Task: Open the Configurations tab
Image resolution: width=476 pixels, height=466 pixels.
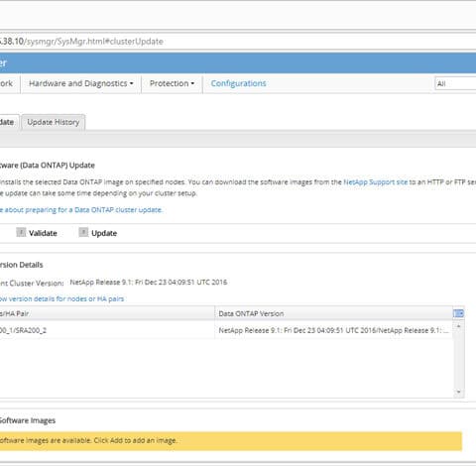Action: (x=238, y=83)
